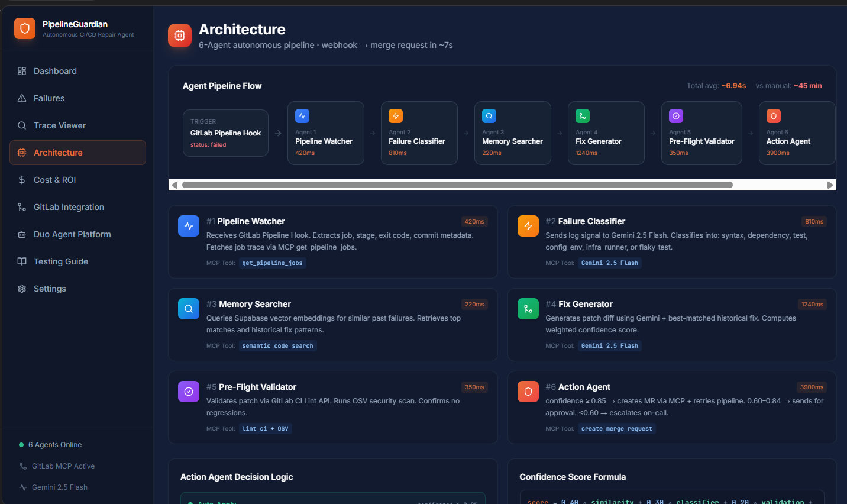
Task: Click the #6 Action Agent card shield icon
Action: pyautogui.click(x=528, y=392)
